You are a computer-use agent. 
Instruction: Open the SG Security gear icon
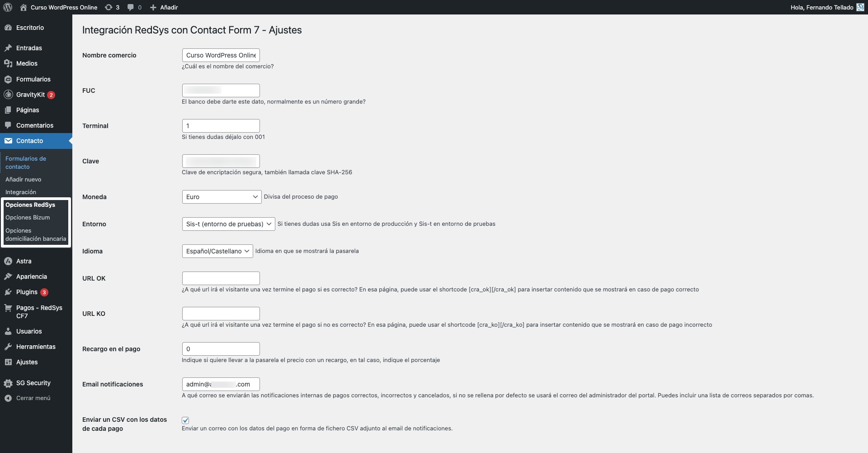[x=8, y=383]
